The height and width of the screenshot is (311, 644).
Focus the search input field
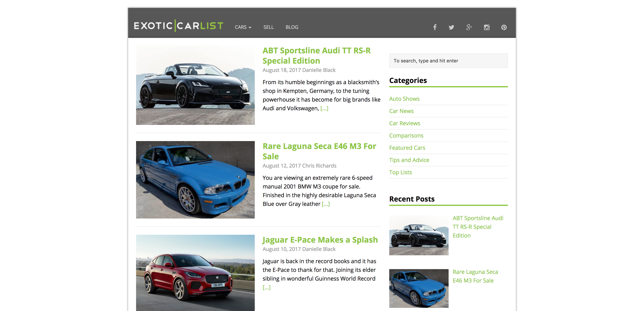point(448,61)
